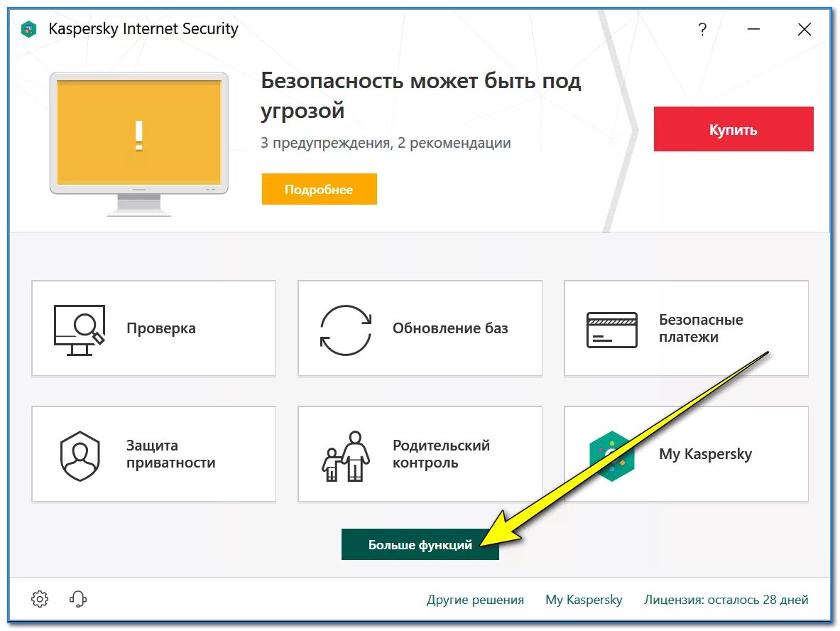The height and width of the screenshot is (631, 840).
Task: Click the support headset icon
Action: (x=78, y=599)
